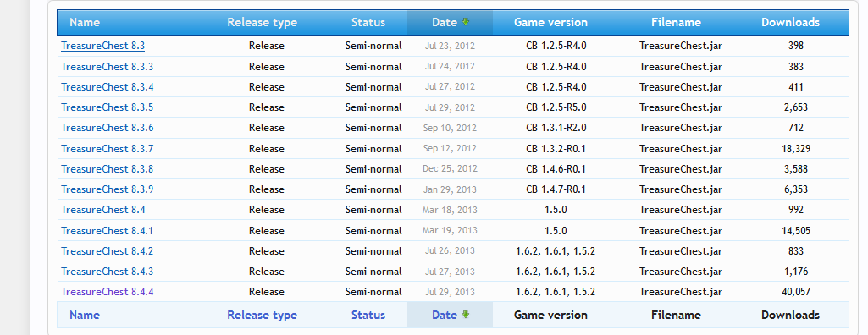Viewport: 868px width, 335px height.
Task: Sort by Status using footer link
Action: (x=368, y=315)
